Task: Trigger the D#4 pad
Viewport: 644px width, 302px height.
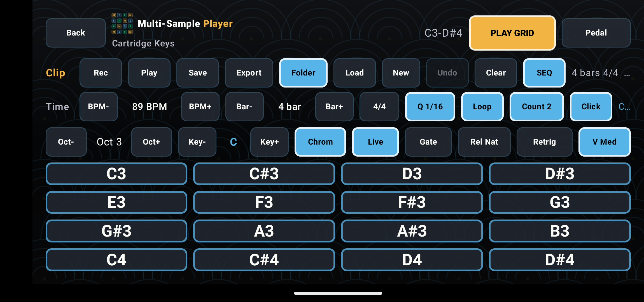Action: pyautogui.click(x=560, y=260)
